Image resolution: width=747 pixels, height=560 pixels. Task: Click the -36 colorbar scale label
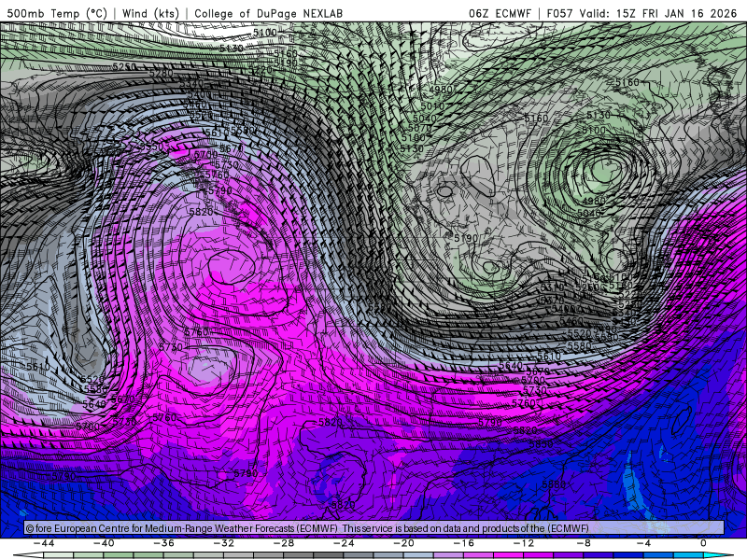[x=164, y=543]
